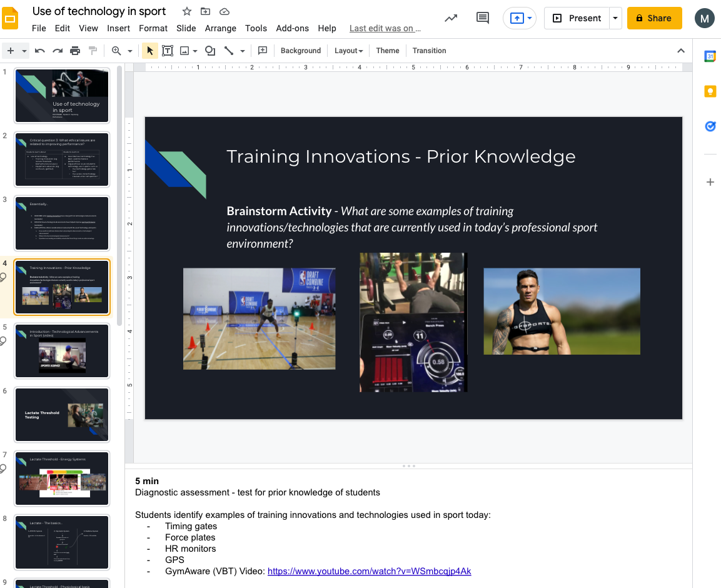This screenshot has height=588, width=721.
Task: Open zoom level dropdown arrow
Action: [130, 51]
